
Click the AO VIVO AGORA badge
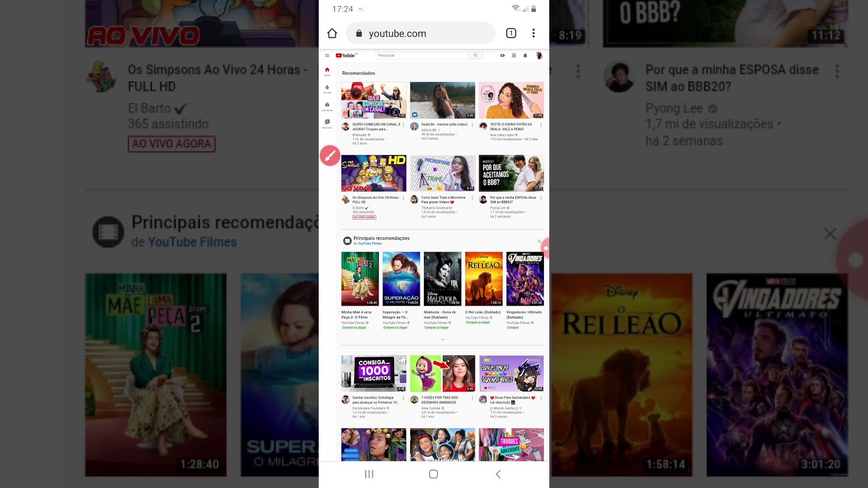(364, 217)
